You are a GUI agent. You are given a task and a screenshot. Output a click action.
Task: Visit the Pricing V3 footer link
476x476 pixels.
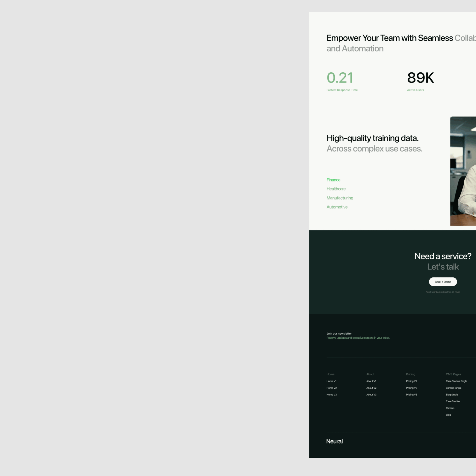pos(412,395)
